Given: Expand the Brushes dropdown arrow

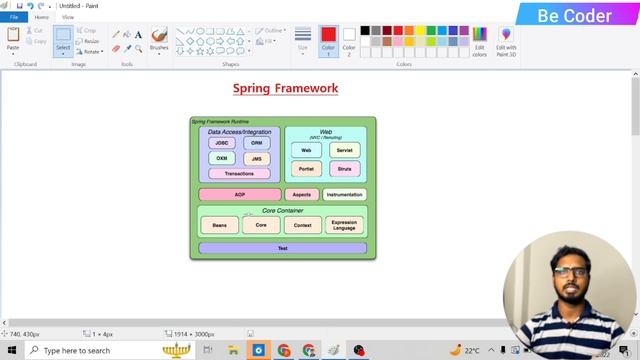Looking at the screenshot, I should [x=159, y=54].
